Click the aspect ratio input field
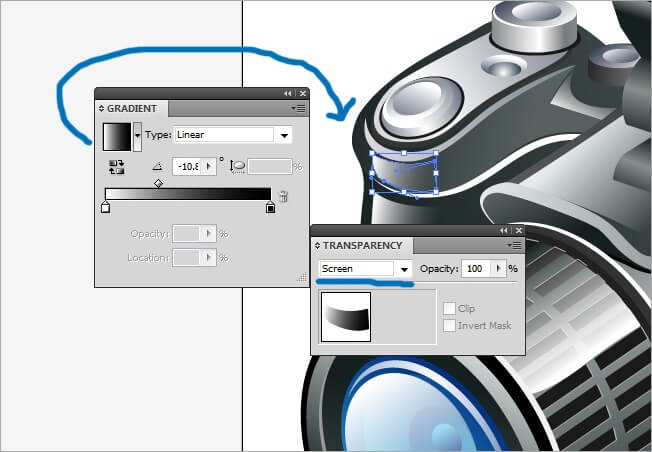 [270, 167]
